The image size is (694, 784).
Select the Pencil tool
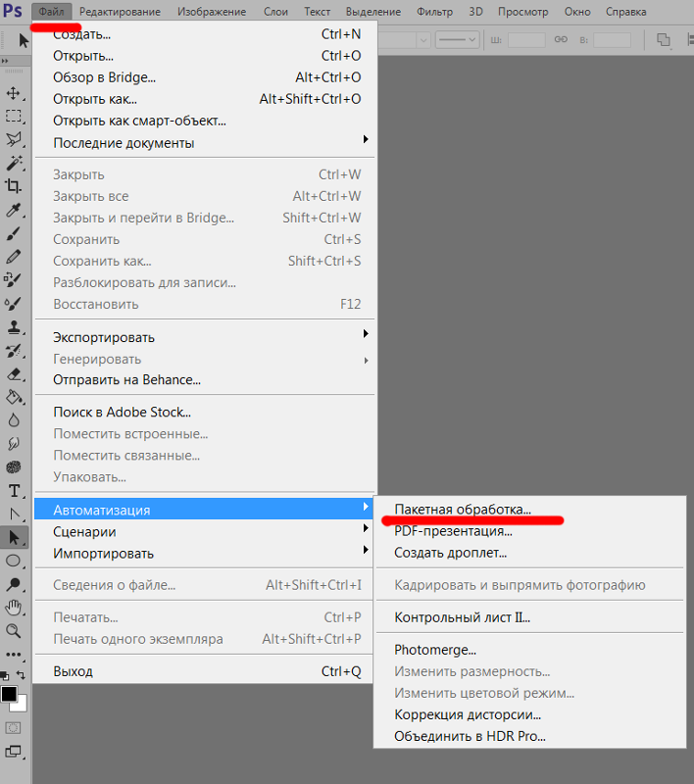(x=14, y=257)
